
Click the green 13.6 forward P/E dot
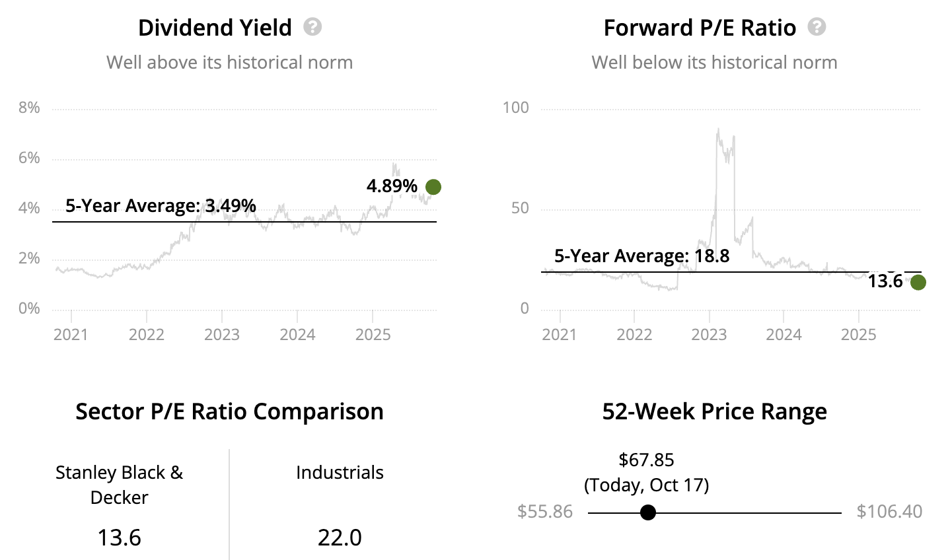[918, 282]
